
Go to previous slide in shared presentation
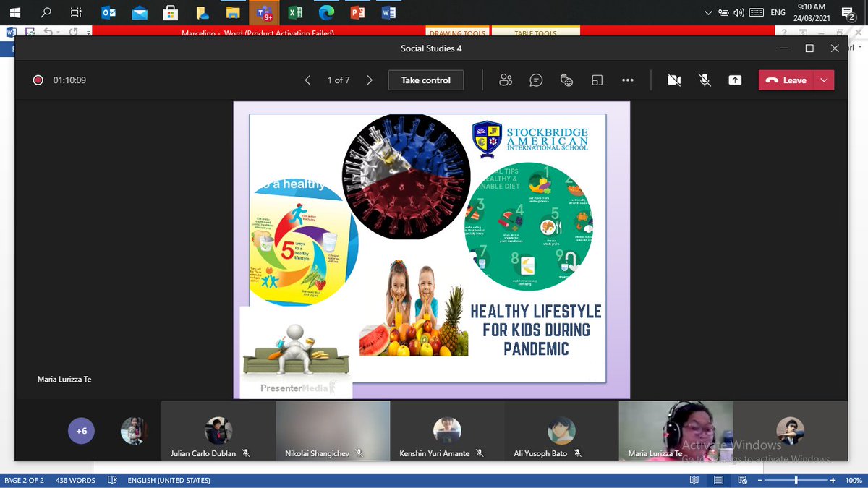coord(307,80)
